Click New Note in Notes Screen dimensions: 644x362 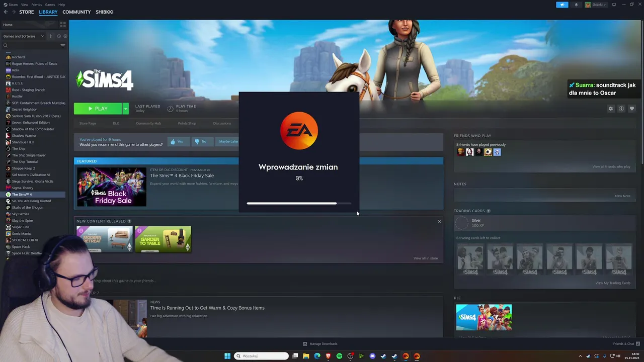click(622, 196)
